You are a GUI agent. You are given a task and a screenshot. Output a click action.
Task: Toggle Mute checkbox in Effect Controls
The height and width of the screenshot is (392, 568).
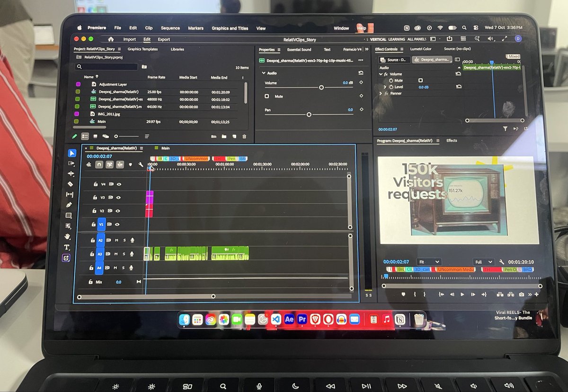420,80
